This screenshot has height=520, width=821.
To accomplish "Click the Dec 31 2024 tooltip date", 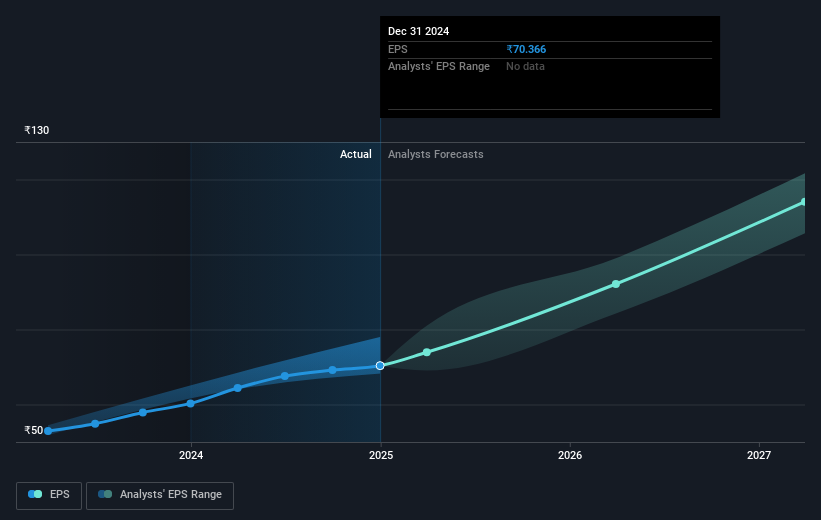I will pos(418,31).
